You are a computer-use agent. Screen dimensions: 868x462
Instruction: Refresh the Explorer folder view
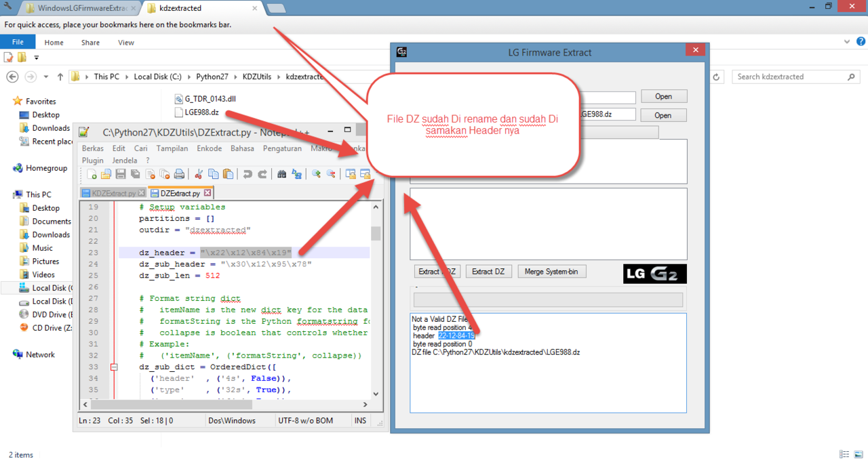point(716,77)
